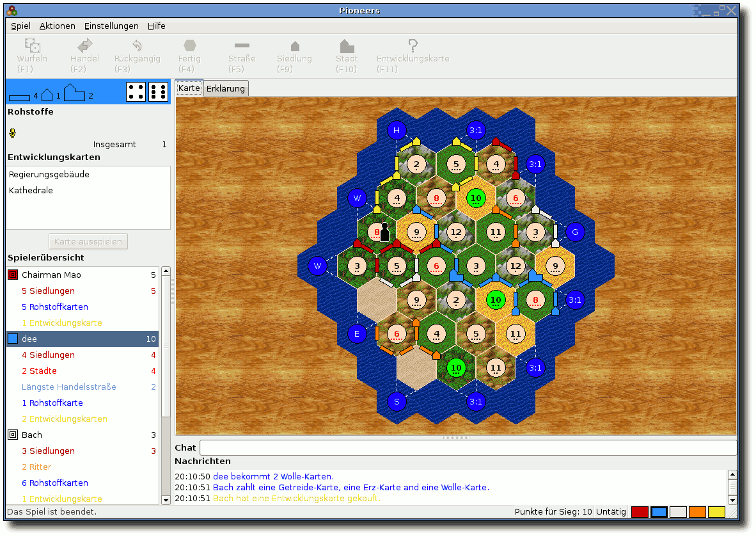Click the 'dee bekommt 2 Wolle-Karten.' message
Viewport: 756px width, 537px height.
[273, 476]
